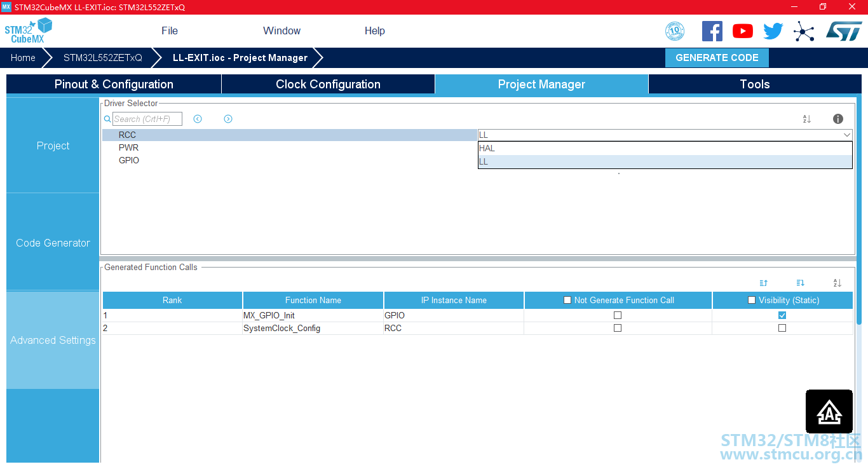Screen dimensions: 868x469
Task: Open the Tools tab
Action: point(755,84)
